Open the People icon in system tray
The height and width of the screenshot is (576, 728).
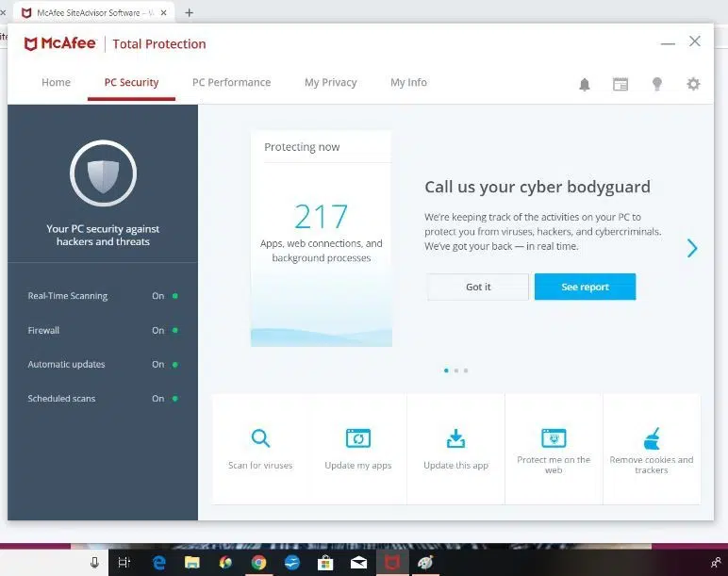(x=716, y=563)
